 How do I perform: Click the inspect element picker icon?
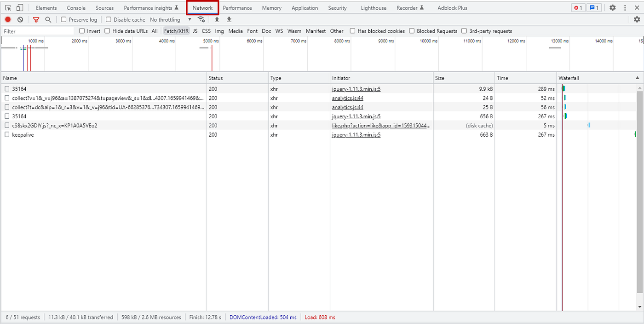tap(8, 8)
